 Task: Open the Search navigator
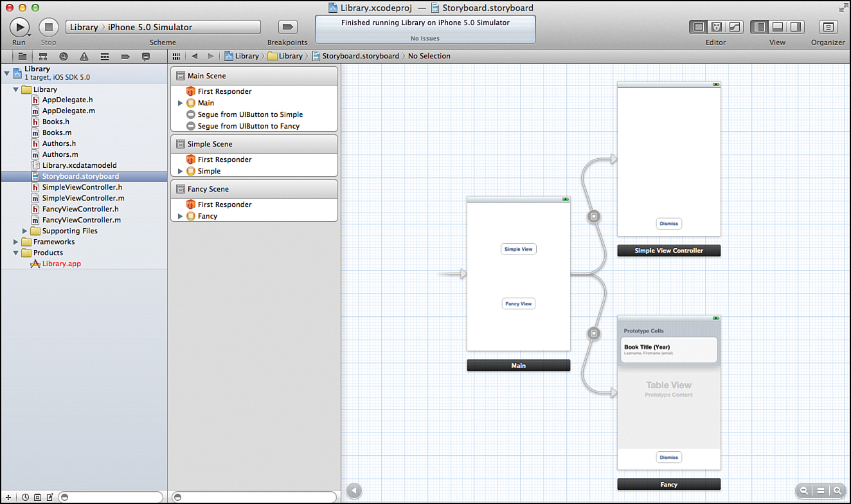pos(63,56)
